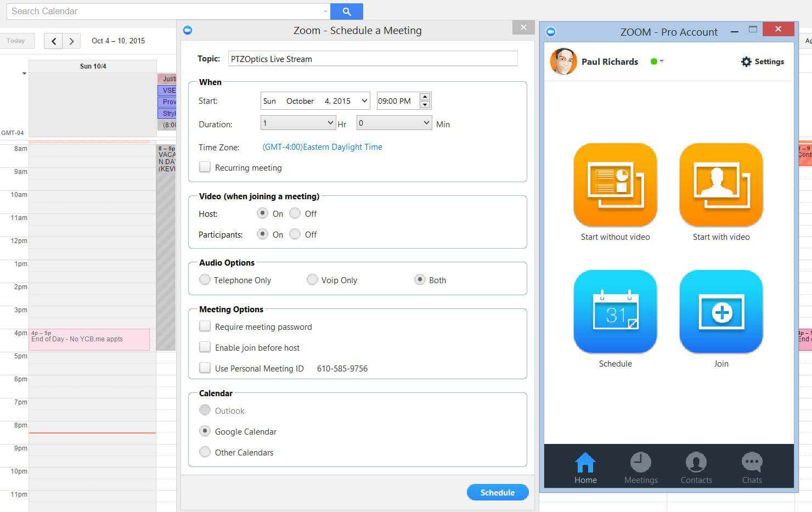Increase start time with up arrow
Screen dimensions: 812x512
click(425, 97)
